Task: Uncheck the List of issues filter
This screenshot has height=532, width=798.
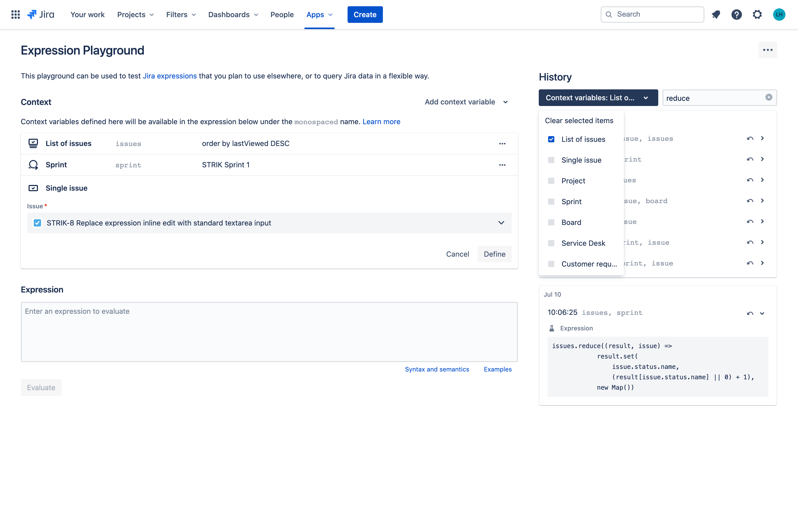Action: (551, 139)
